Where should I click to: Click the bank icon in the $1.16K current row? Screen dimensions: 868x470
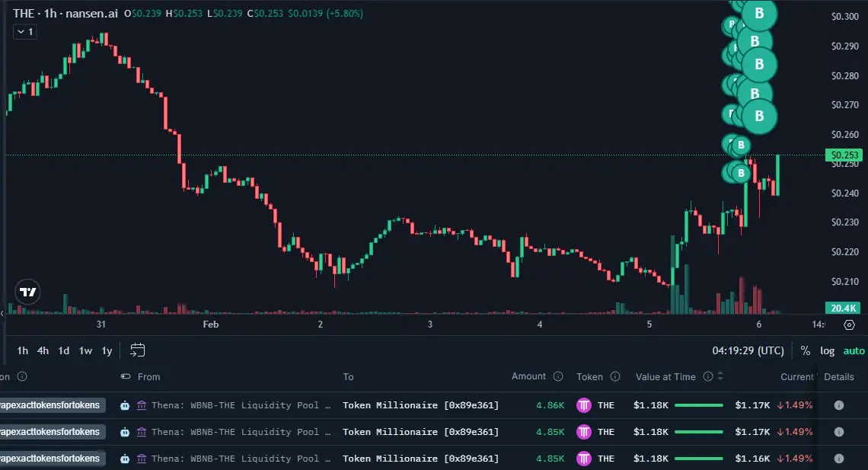point(142,459)
